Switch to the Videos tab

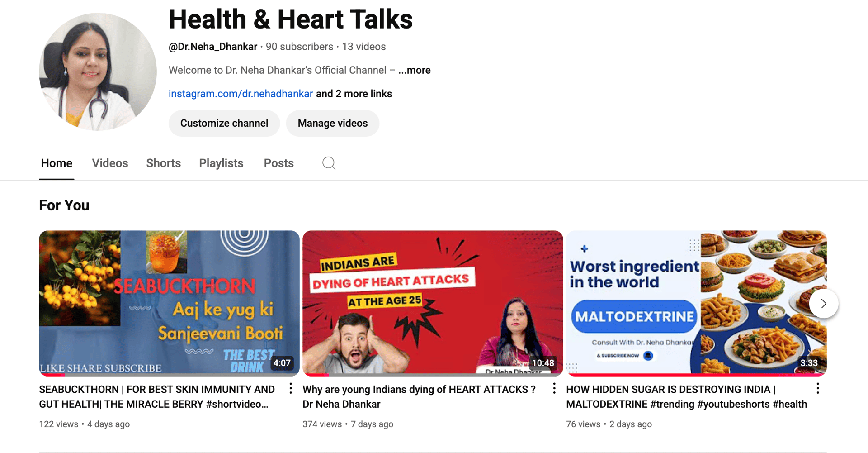pyautogui.click(x=110, y=163)
